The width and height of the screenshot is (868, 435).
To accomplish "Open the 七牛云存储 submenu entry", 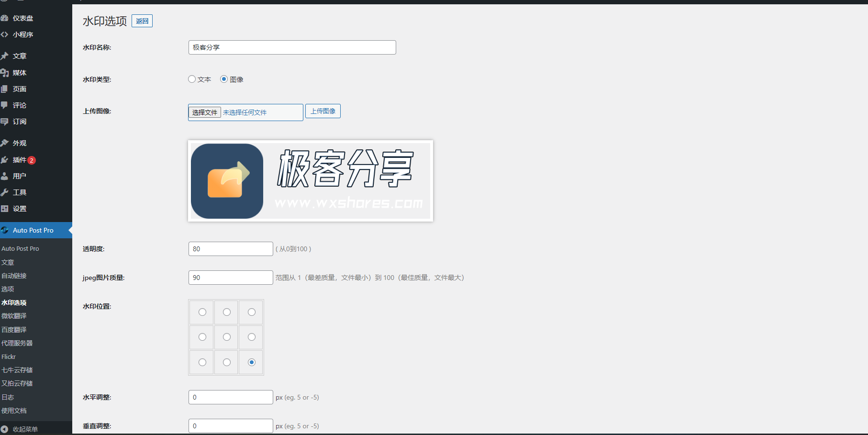I will [x=17, y=369].
